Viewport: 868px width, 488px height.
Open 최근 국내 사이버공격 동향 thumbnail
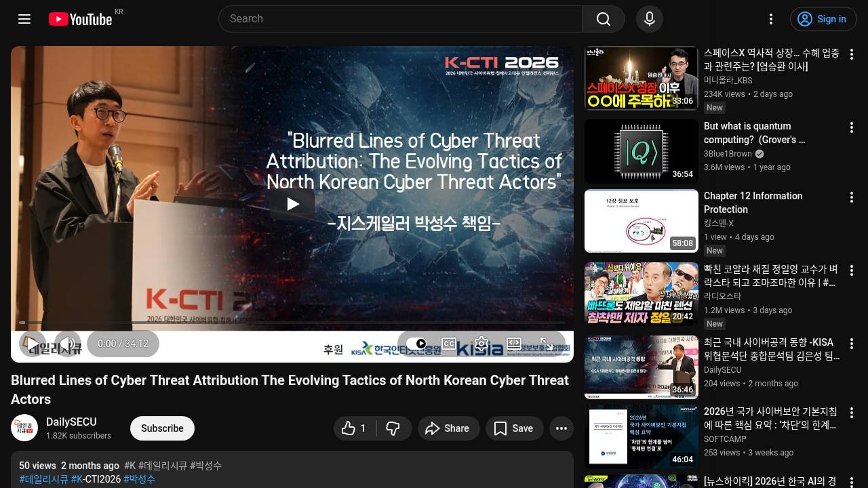(x=642, y=367)
